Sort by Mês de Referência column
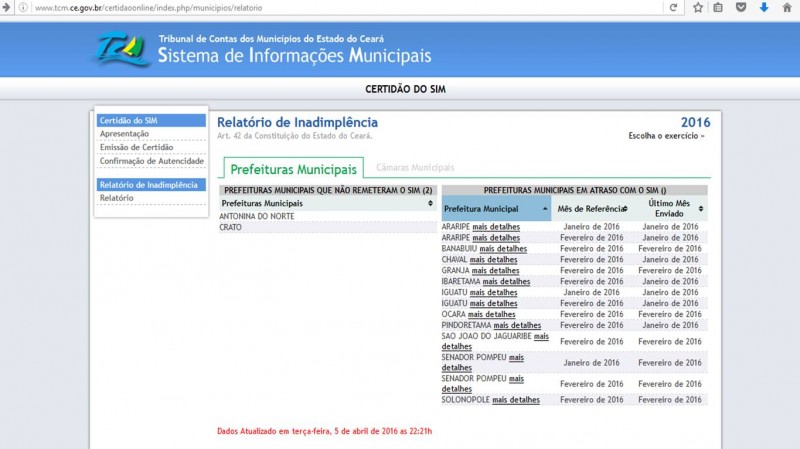This screenshot has width=800, height=449. pyautogui.click(x=592, y=209)
